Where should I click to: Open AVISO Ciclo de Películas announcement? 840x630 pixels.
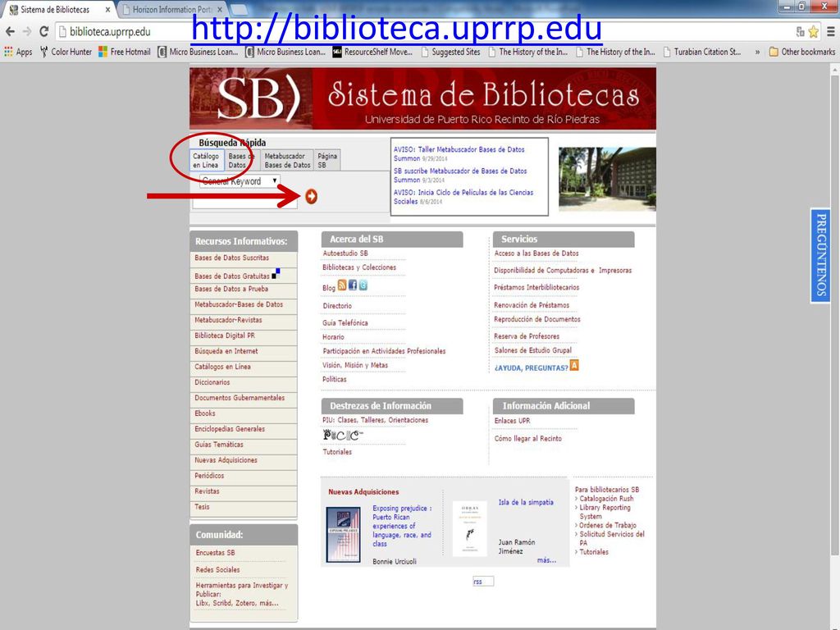(463, 197)
